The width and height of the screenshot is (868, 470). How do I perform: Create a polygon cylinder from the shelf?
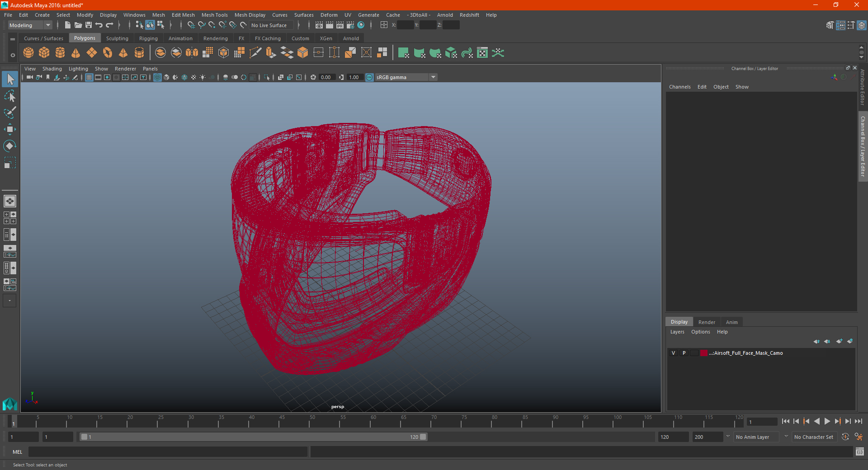click(60, 53)
